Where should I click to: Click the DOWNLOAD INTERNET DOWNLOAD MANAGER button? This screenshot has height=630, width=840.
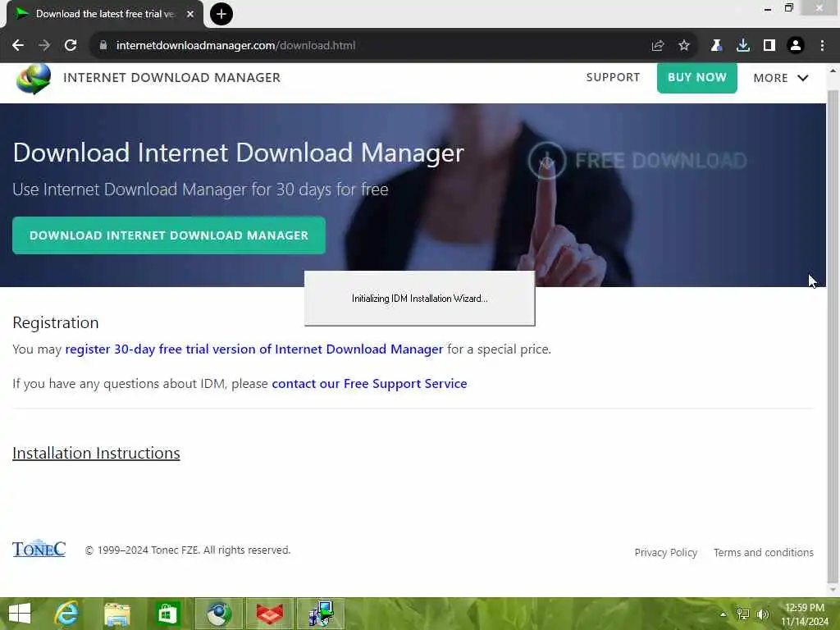[169, 235]
